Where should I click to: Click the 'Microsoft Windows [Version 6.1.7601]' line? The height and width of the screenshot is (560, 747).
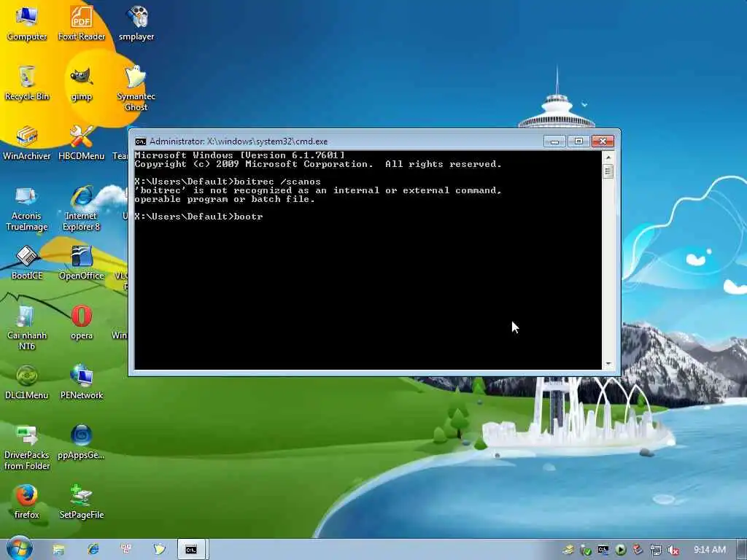click(x=239, y=155)
